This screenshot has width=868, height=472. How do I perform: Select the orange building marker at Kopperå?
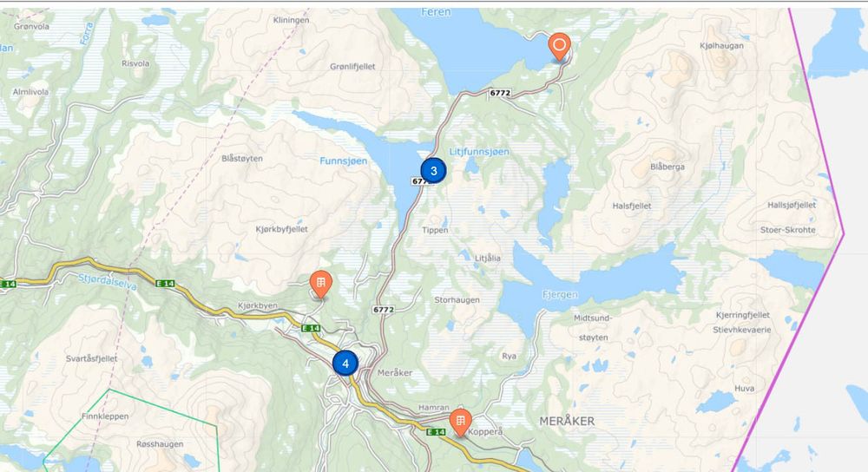460,423
